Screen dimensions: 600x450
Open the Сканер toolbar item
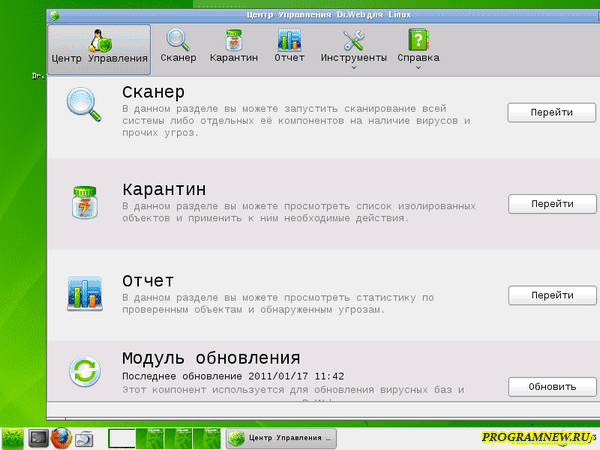(178, 46)
